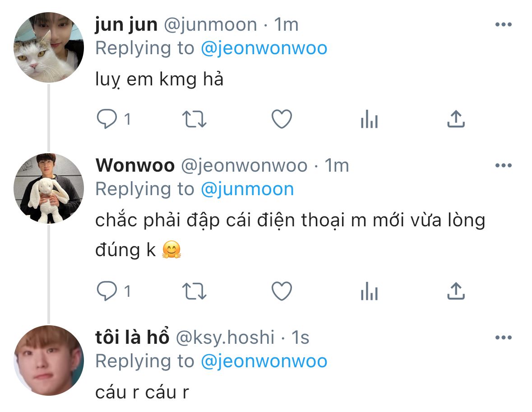
Task: View analytics for Wonwoo's tweet
Action: coord(369,291)
